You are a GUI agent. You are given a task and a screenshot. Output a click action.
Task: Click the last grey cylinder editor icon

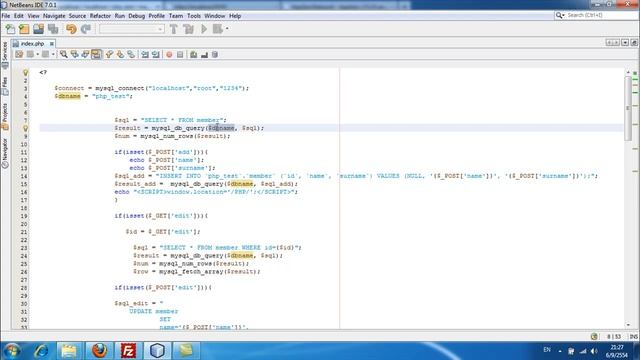coord(215,54)
